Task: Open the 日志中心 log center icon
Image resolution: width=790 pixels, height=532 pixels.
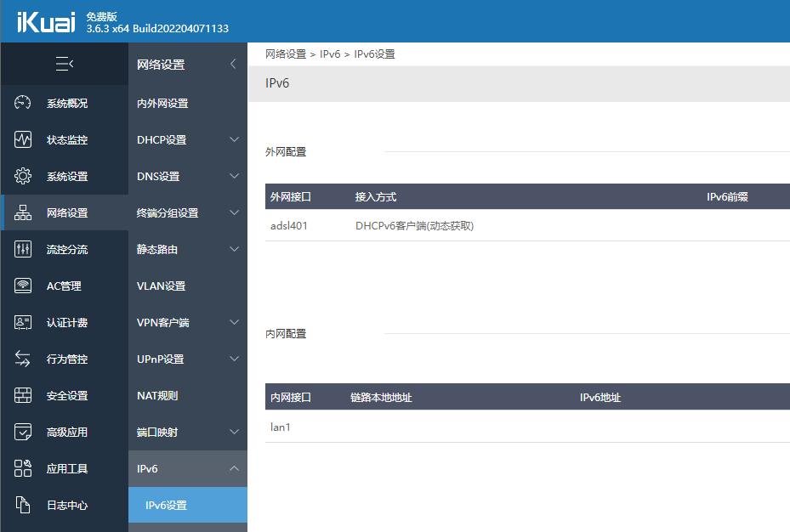Action: [24, 505]
